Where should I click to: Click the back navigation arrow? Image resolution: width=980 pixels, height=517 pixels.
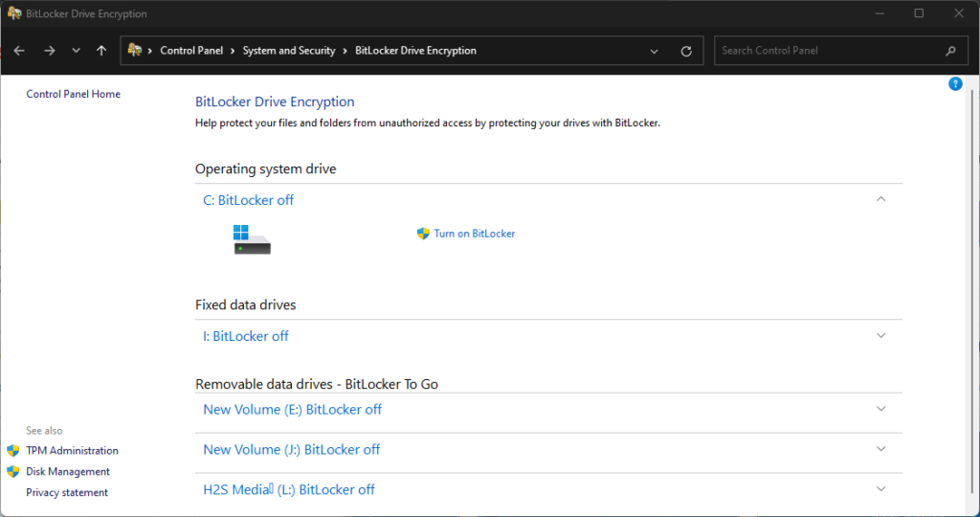(x=19, y=51)
